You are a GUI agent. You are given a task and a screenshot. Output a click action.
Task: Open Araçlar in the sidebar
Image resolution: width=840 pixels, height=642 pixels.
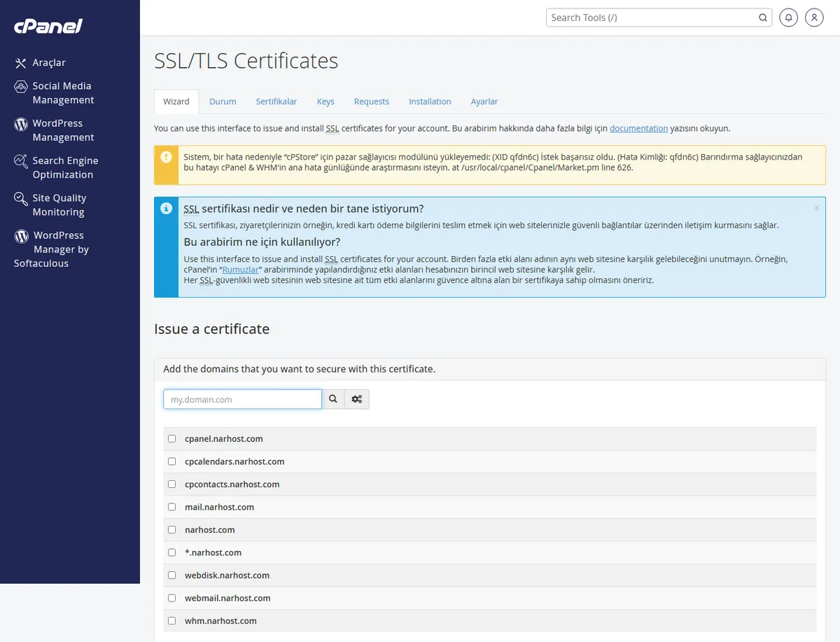point(49,63)
